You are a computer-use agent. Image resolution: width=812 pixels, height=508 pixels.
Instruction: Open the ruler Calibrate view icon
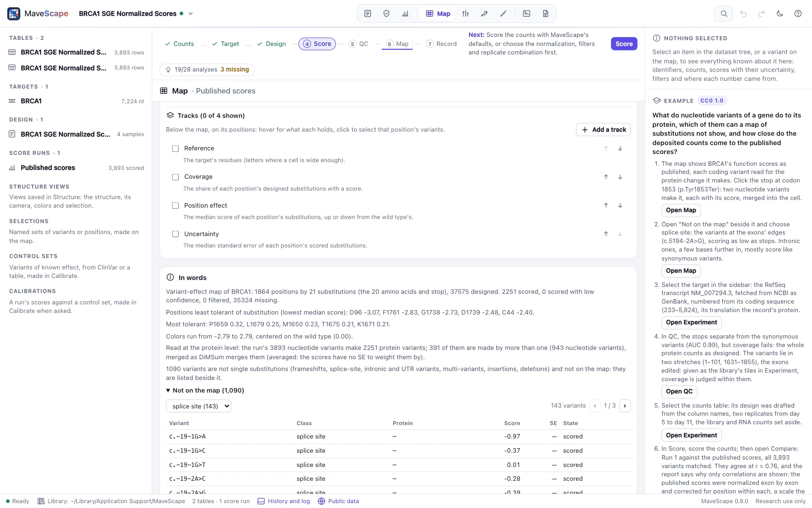(503, 13)
